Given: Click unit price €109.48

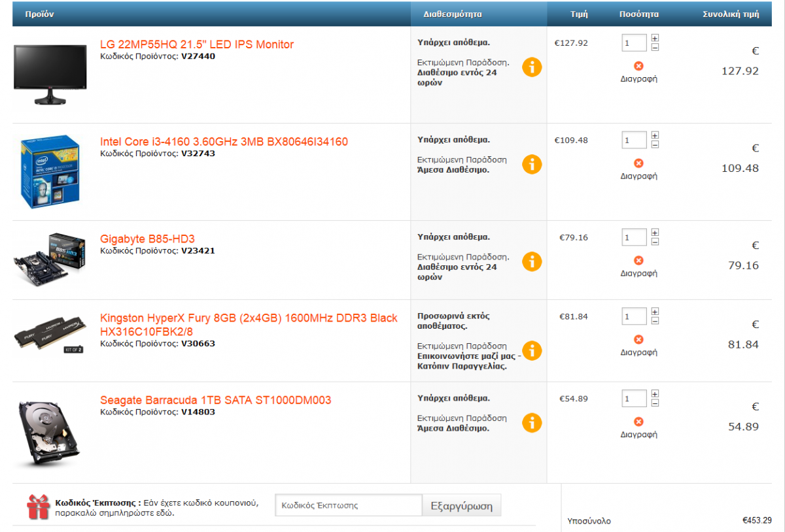Looking at the screenshot, I should point(571,141).
